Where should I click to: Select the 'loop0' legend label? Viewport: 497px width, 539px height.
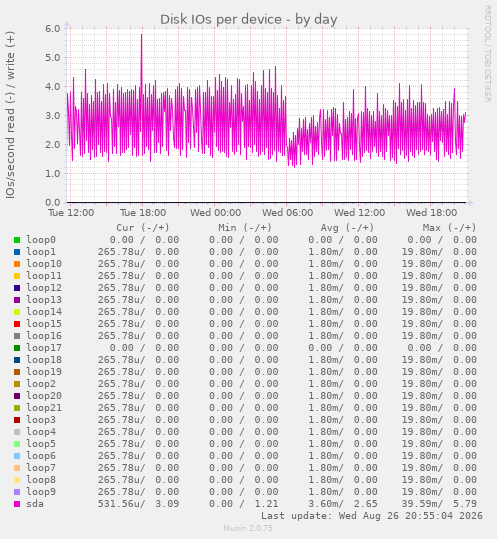coord(41,240)
